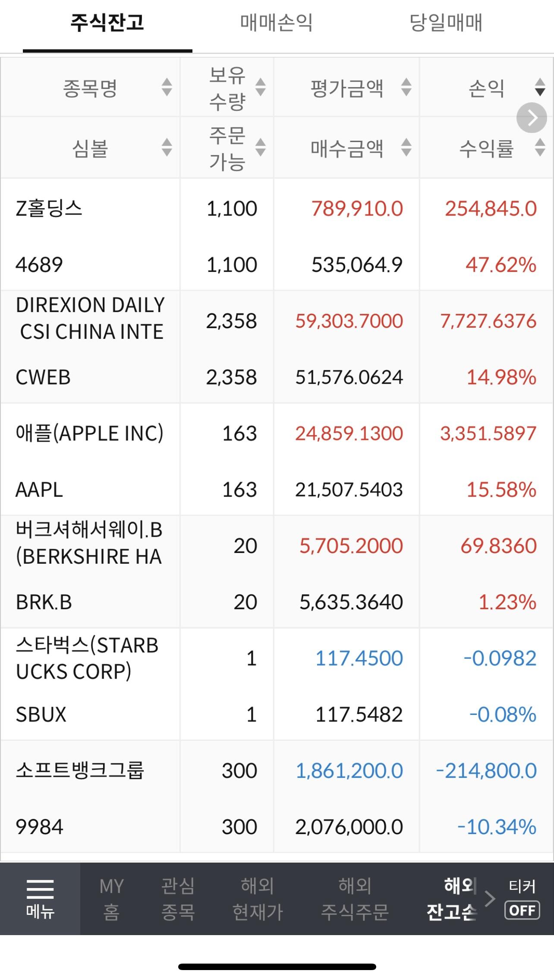Open 관심 종목 watchlist

(x=178, y=899)
